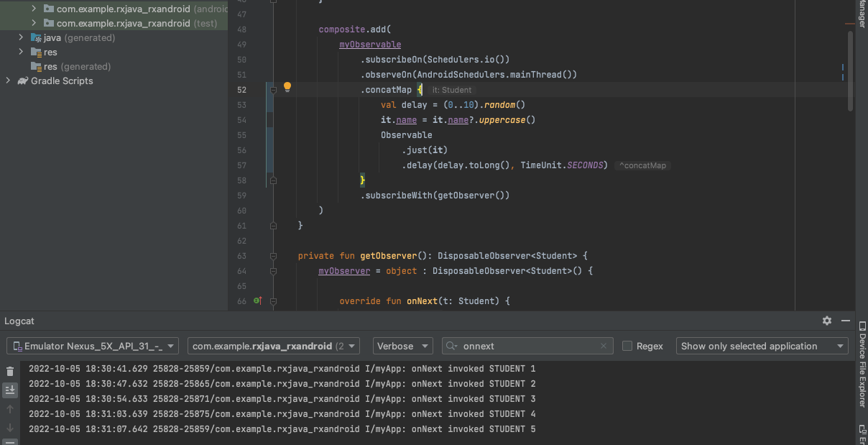Clear the onnext filter with the x button
The image size is (868, 445).
pos(604,346)
